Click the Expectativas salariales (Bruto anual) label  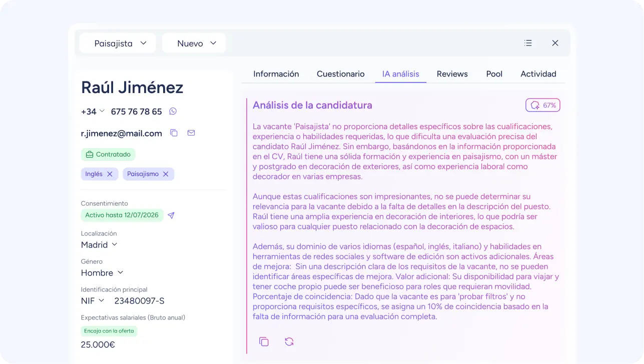pos(133,317)
